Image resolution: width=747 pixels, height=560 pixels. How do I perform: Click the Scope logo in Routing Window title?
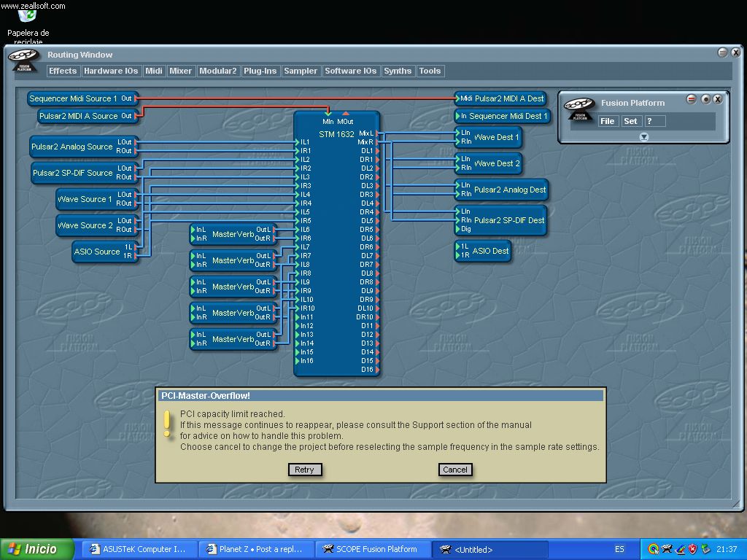click(x=24, y=61)
